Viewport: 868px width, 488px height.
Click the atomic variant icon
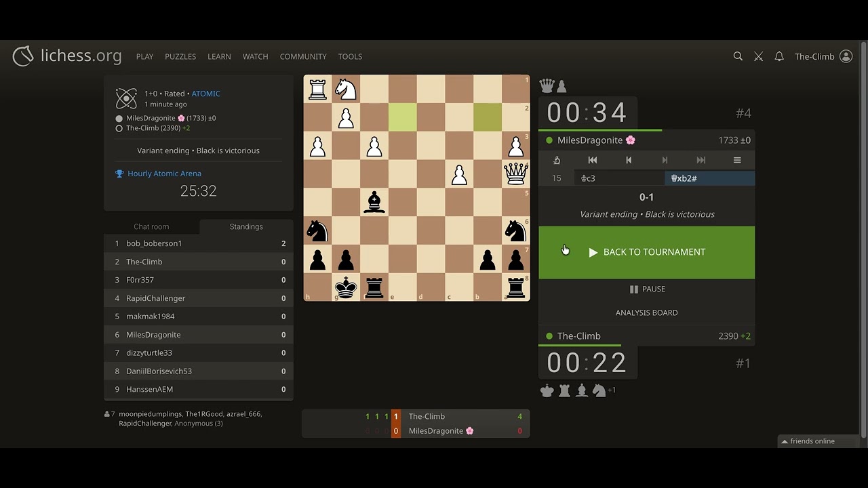(x=126, y=99)
